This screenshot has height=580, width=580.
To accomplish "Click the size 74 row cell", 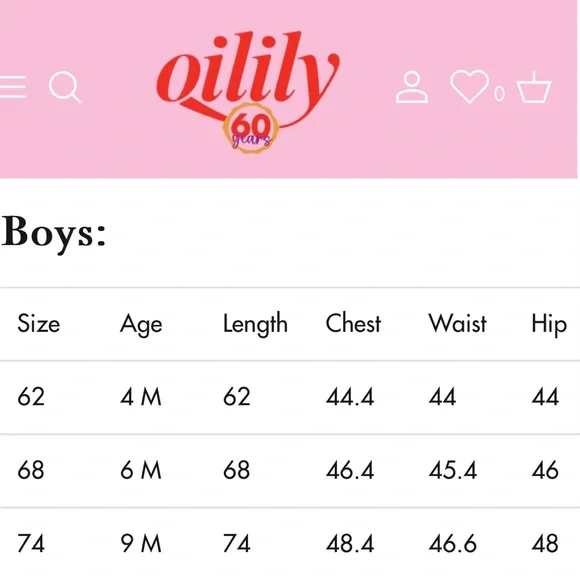I will coord(31,543).
